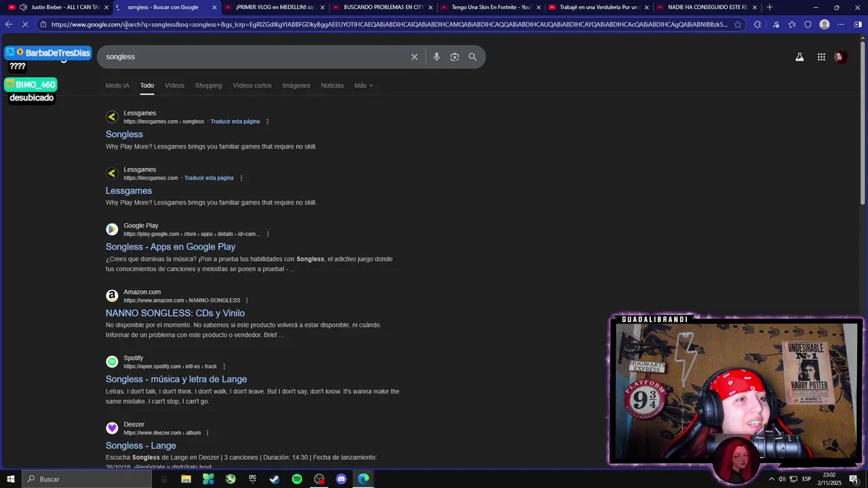
Task: Start a voice search with the microphone
Action: pyautogui.click(x=437, y=57)
